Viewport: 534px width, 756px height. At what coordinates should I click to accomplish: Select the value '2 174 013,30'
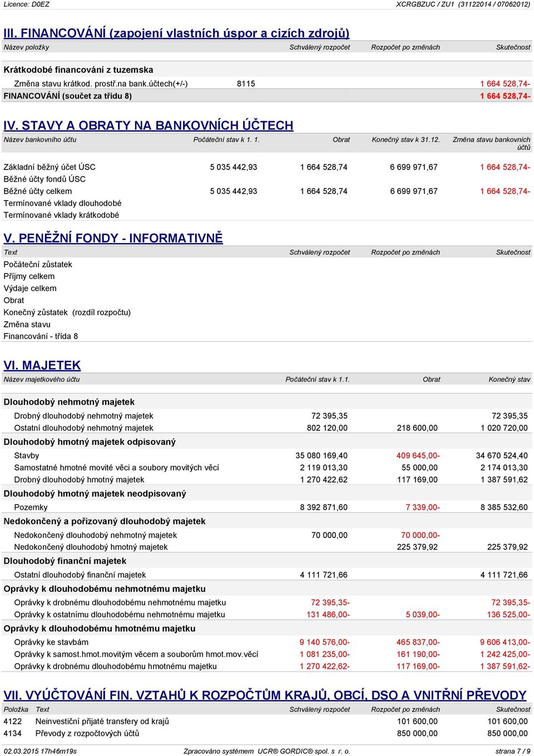coord(505,467)
